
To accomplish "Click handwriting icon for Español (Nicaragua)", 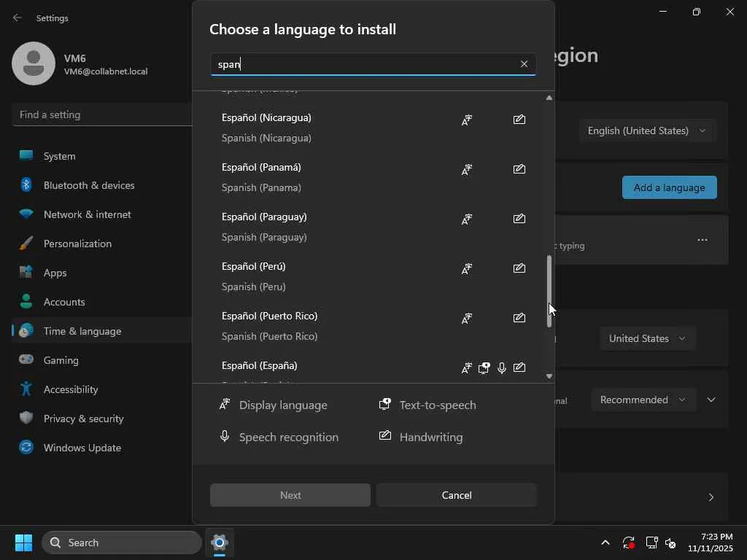I will click(519, 120).
